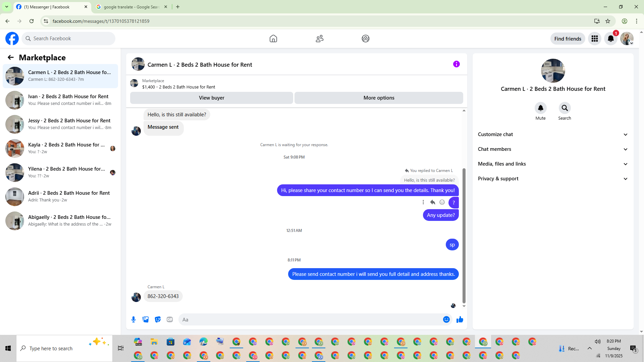Open the Facebook menu grid icon
This screenshot has width=644, height=362.
click(x=595, y=39)
